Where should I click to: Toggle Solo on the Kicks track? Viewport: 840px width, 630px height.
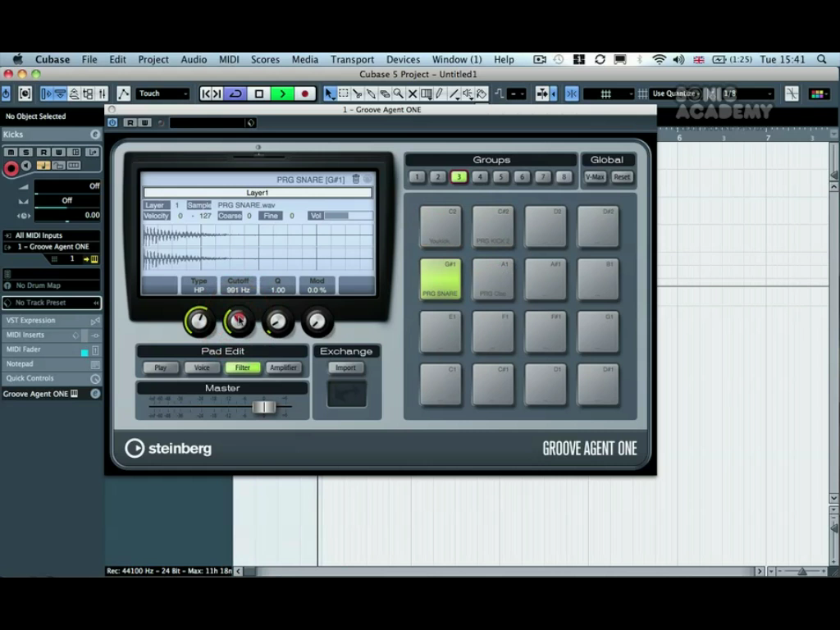[25, 152]
